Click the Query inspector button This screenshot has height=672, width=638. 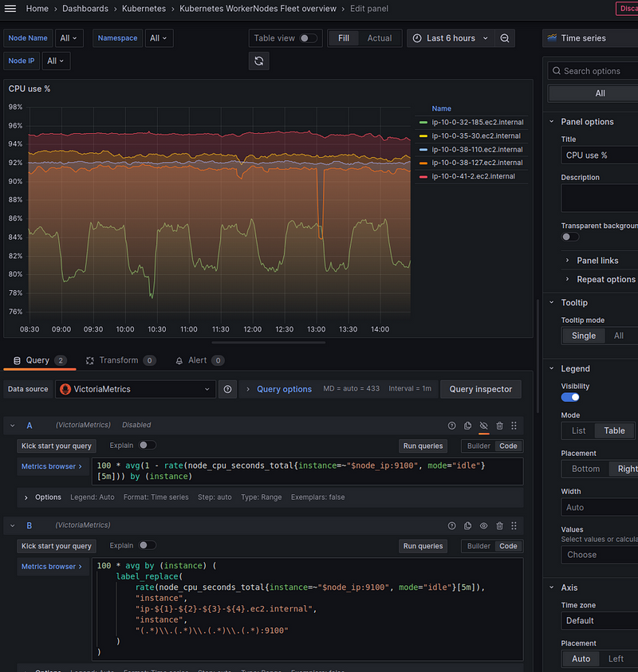pyautogui.click(x=480, y=389)
